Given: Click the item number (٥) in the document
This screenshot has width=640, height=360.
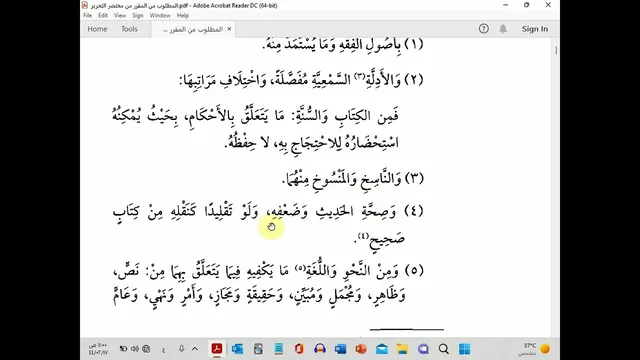Looking at the screenshot, I should [x=414, y=271].
